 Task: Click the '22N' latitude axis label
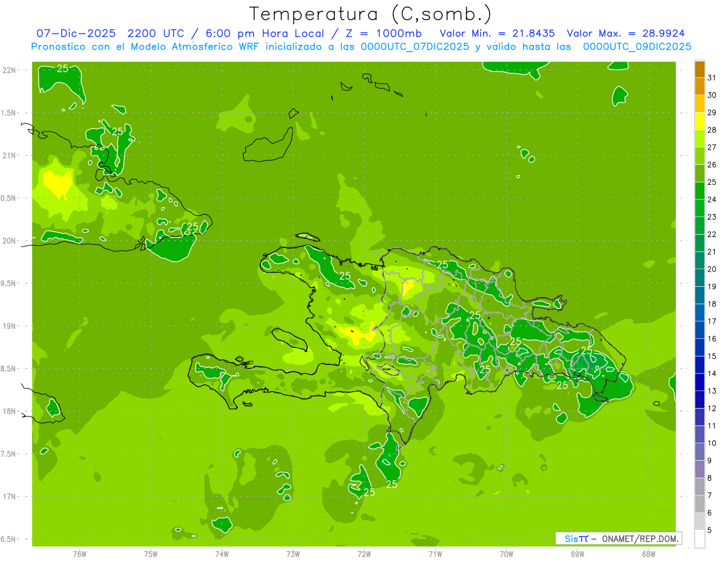click(x=10, y=70)
